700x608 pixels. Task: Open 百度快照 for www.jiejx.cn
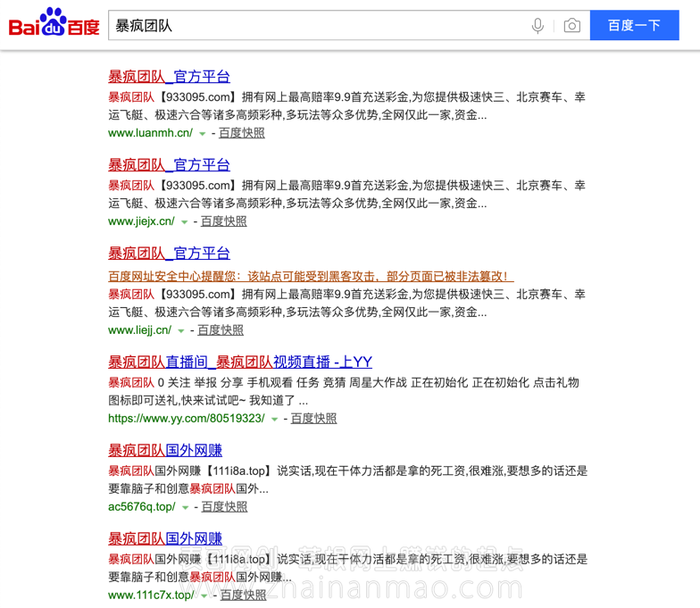click(223, 221)
